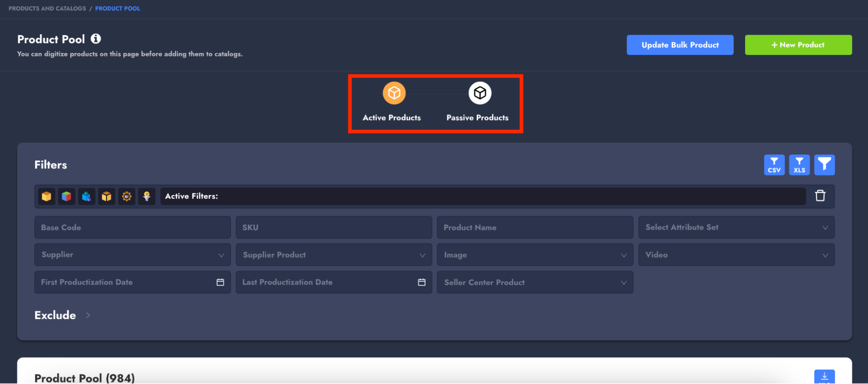
Task: Click the info icon beside Product Pool
Action: click(96, 39)
